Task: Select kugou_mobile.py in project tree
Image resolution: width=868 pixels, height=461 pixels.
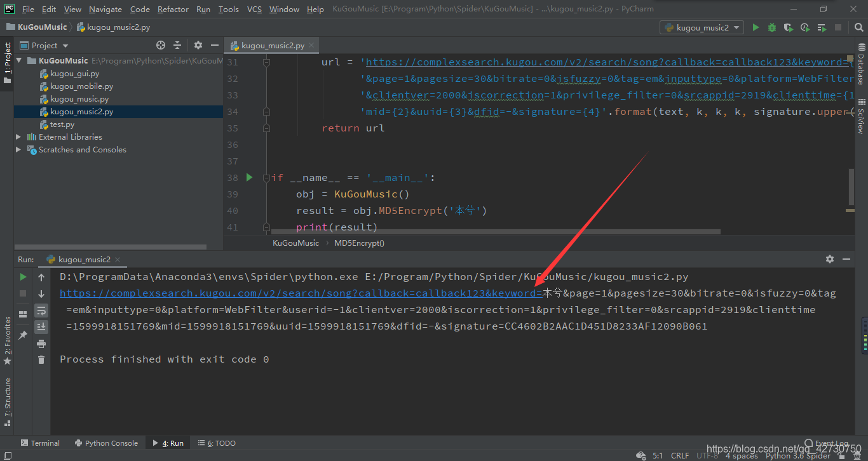Action: click(x=81, y=86)
